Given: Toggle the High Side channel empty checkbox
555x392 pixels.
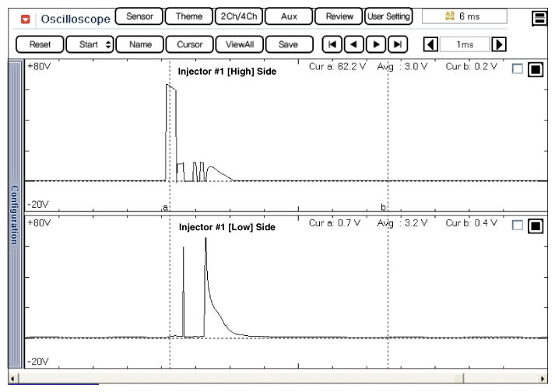Looking at the screenshot, I should coord(518,70).
